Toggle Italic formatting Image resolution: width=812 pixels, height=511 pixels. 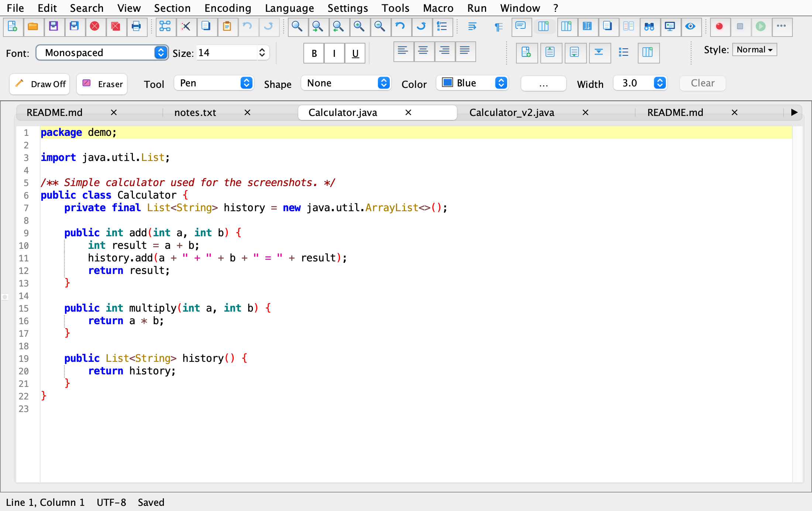pos(335,53)
